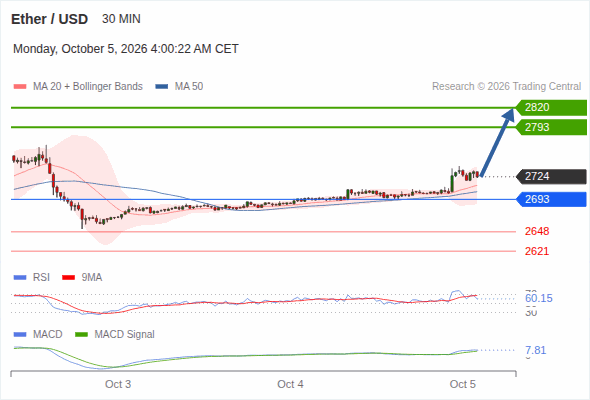Click the MACD value 7.81

tap(535, 350)
